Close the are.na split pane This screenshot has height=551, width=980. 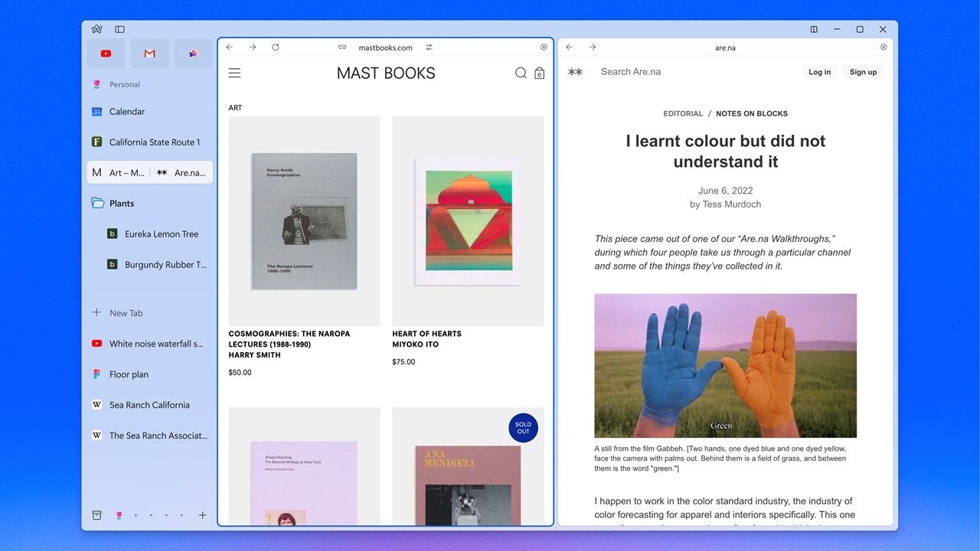(884, 47)
